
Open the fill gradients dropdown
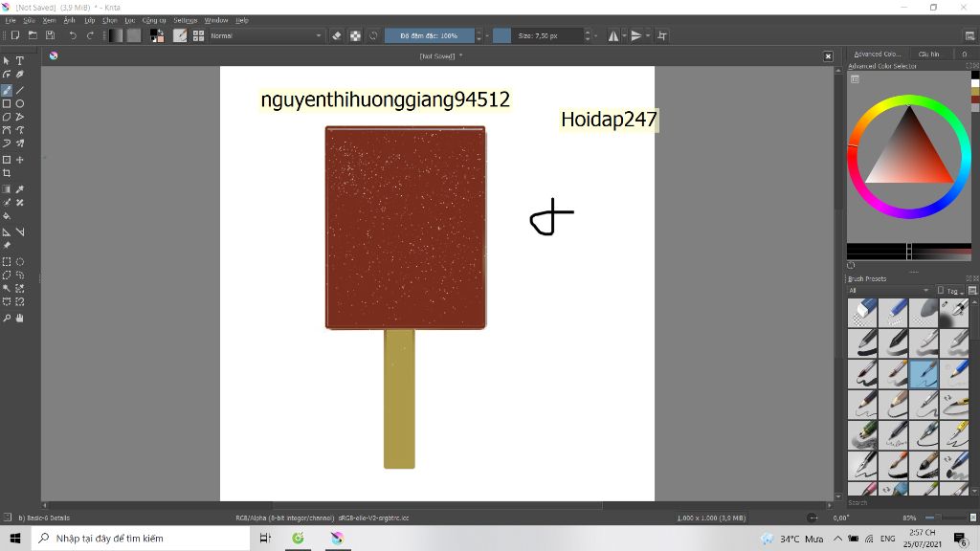coord(116,35)
